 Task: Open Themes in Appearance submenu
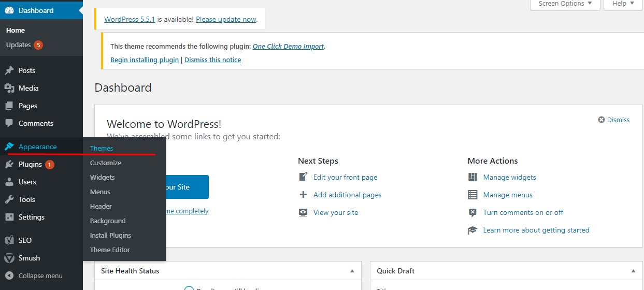pyautogui.click(x=102, y=149)
